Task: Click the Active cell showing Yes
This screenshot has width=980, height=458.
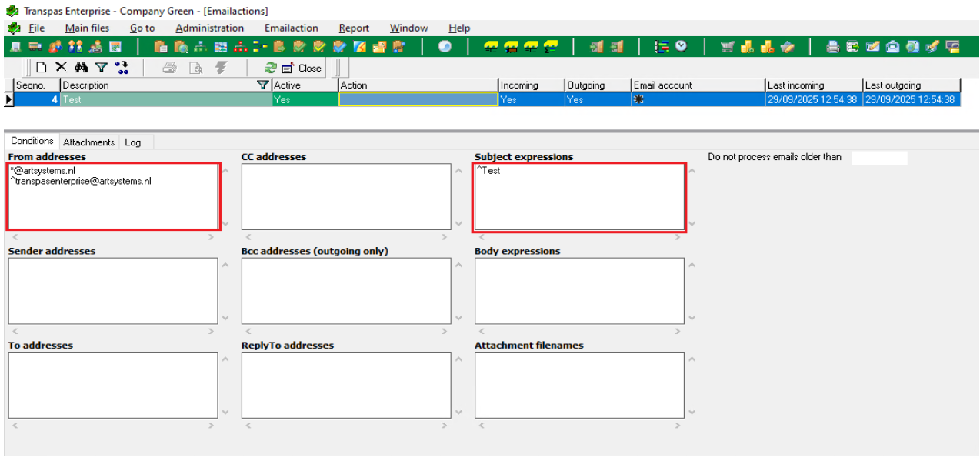Action: click(x=305, y=100)
